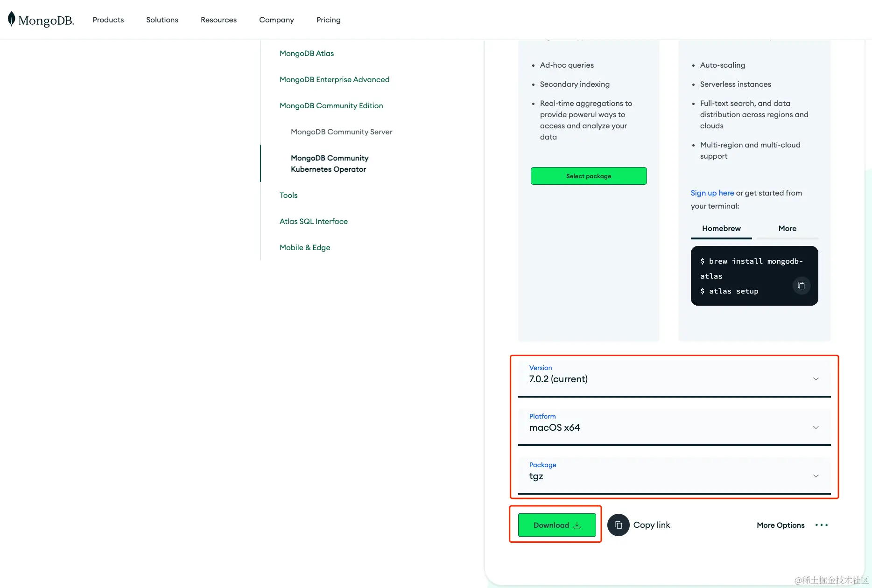
Task: Click the 'tgz' package value
Action: pyautogui.click(x=536, y=476)
